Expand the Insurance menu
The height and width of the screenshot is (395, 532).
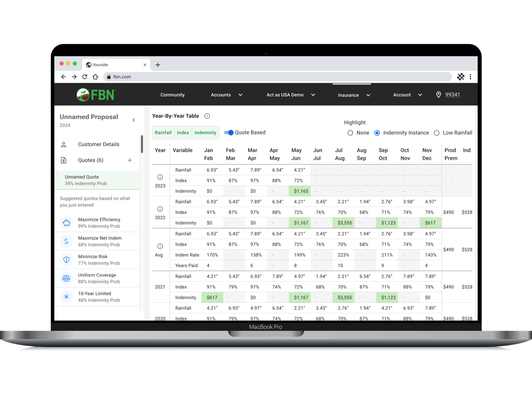[x=354, y=95]
